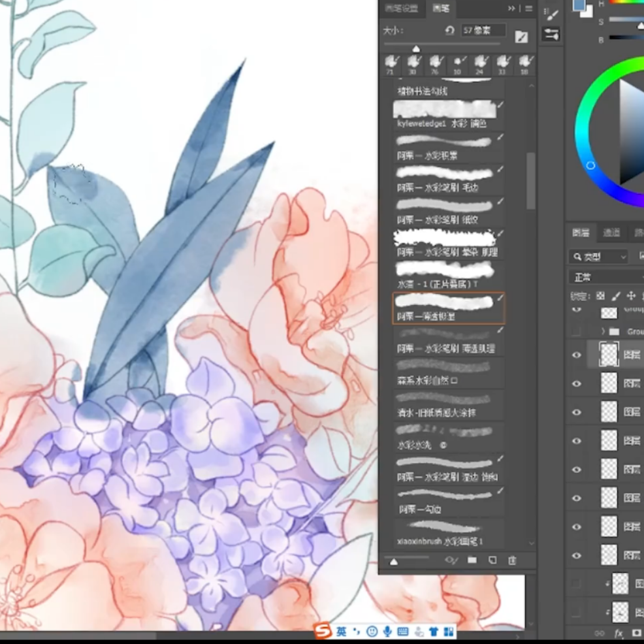Click the foreground blue color swatch
Viewport: 644px width, 644px height.
pyautogui.click(x=578, y=5)
